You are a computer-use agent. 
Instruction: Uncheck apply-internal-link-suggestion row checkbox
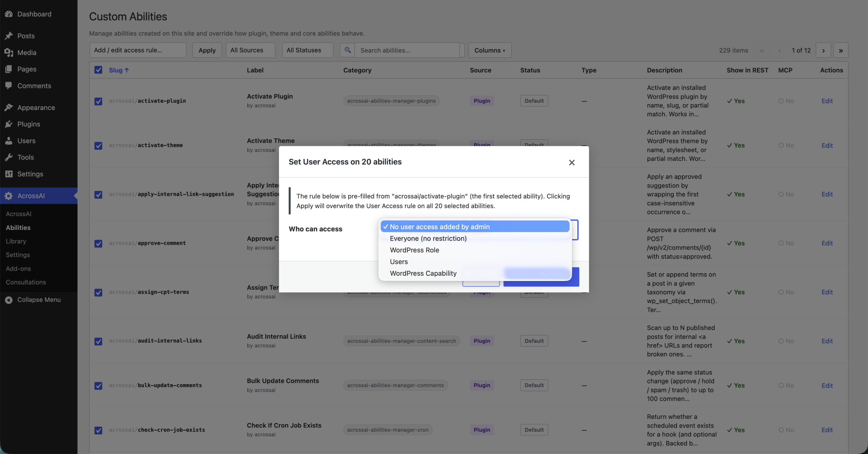pyautogui.click(x=98, y=194)
